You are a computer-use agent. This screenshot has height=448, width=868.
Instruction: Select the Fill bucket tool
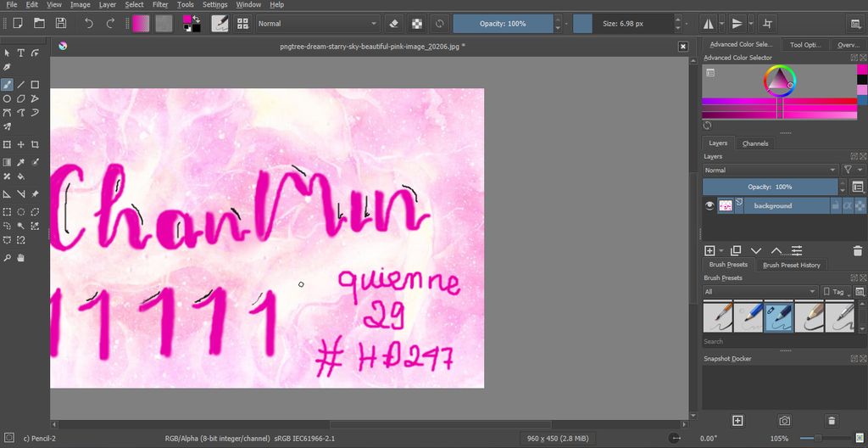(x=20, y=176)
